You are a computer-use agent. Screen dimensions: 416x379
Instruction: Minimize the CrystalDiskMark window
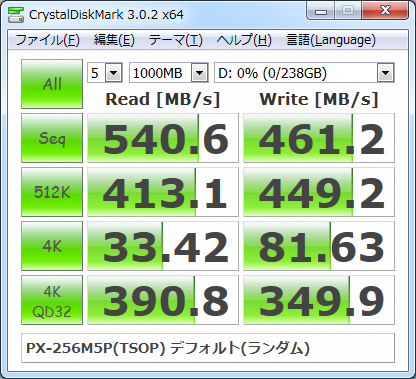click(x=321, y=12)
